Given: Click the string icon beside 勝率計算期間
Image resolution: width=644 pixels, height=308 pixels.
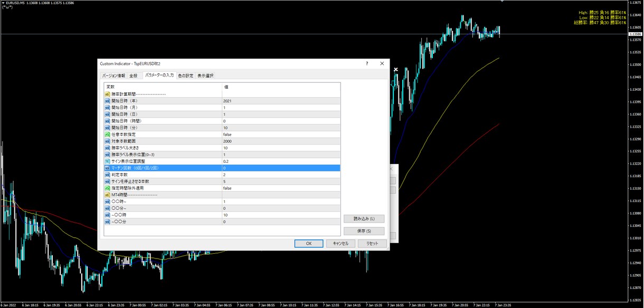Looking at the screenshot, I should (107, 94).
